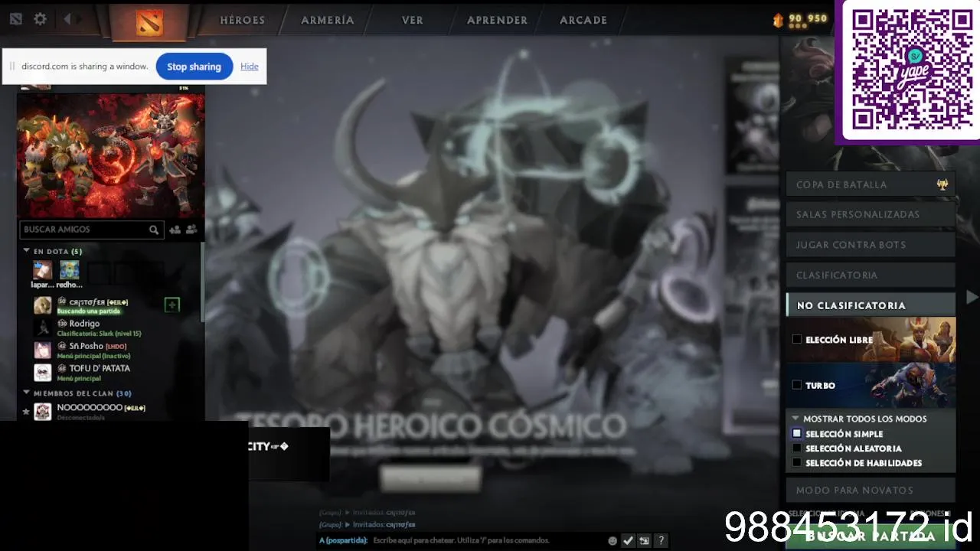
Task: Open the chat help question mark
Action: [x=661, y=540]
